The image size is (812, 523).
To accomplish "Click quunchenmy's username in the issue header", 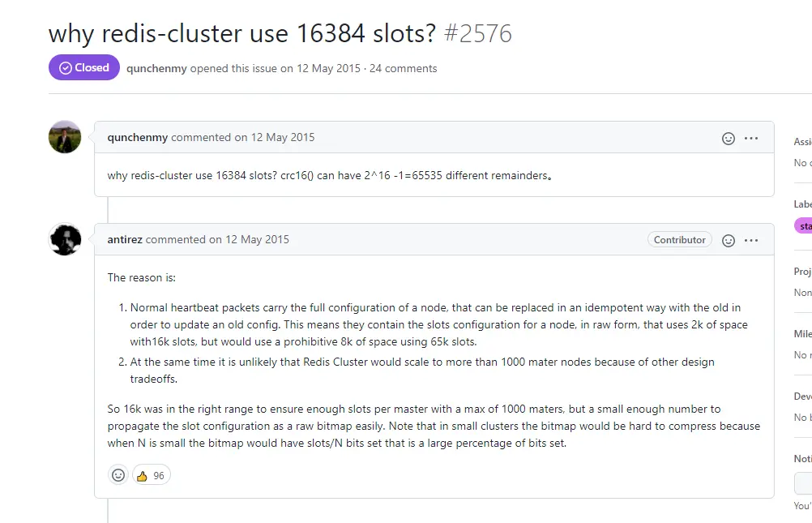I will [156, 68].
